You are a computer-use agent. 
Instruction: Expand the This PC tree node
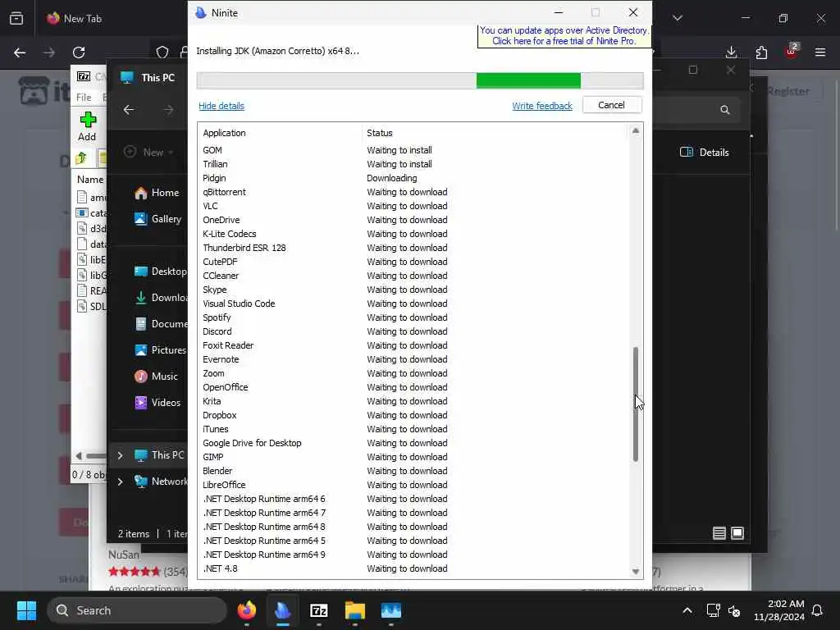pos(120,455)
